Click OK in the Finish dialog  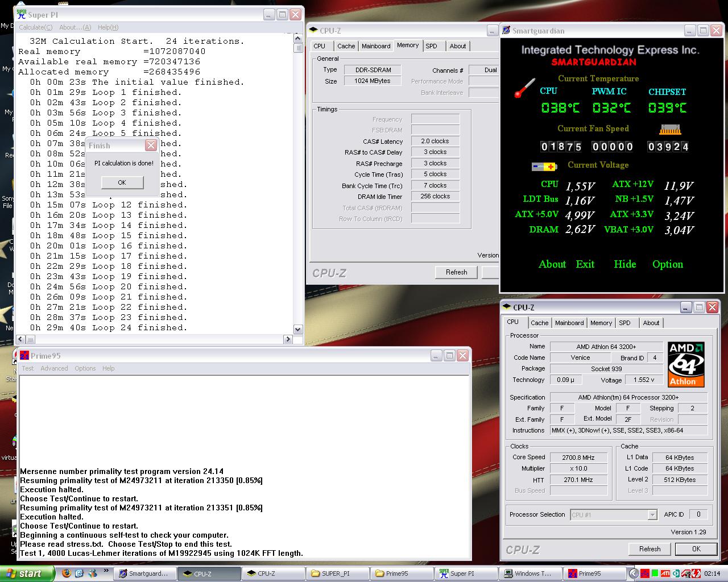coord(122,182)
